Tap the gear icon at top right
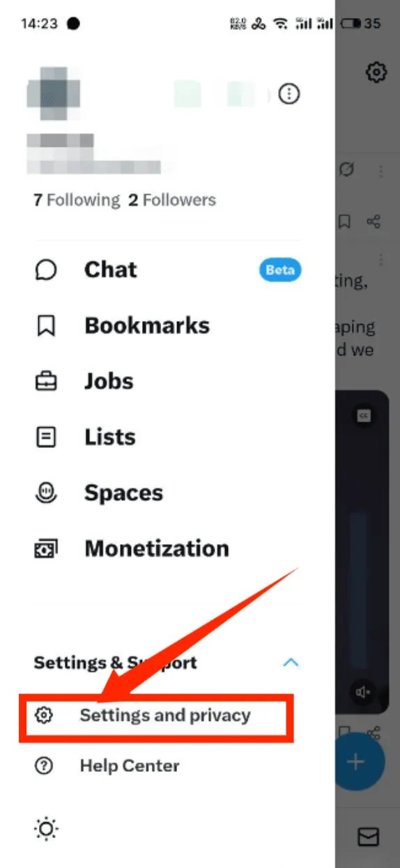This screenshot has height=868, width=400. point(376,72)
